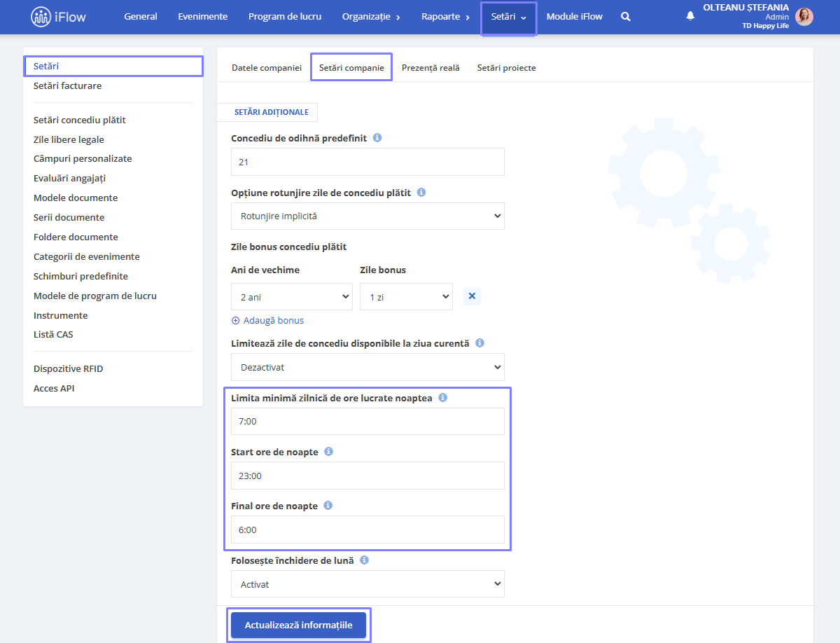Screen dimensions: 840x643
Task: Open Listă CAS in sidebar
Action: [x=53, y=334]
